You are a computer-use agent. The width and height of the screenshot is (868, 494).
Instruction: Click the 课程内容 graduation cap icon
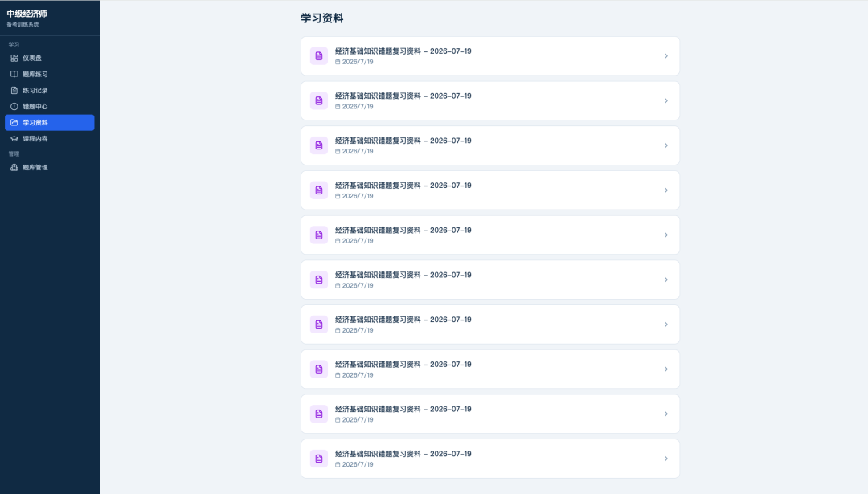(14, 139)
